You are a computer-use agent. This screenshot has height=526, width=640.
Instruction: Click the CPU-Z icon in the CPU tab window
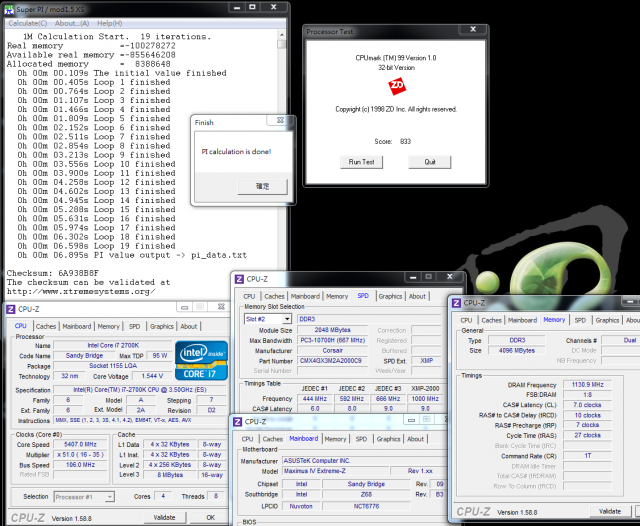tap(11, 309)
